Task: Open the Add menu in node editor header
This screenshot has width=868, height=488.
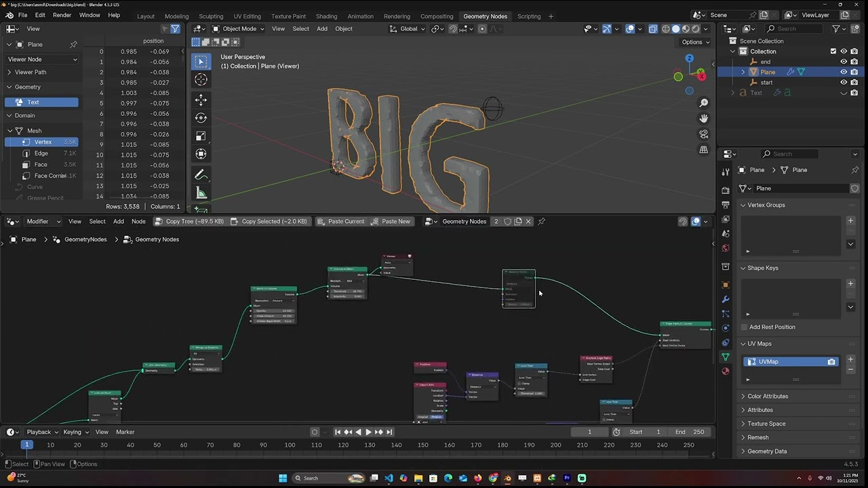Action: click(x=118, y=222)
